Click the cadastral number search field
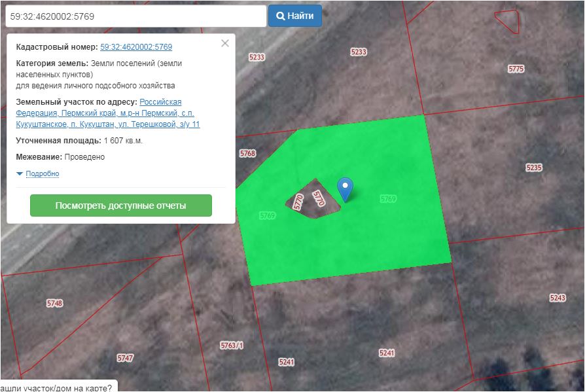Viewport: 585px width, 392px height. 136,16
